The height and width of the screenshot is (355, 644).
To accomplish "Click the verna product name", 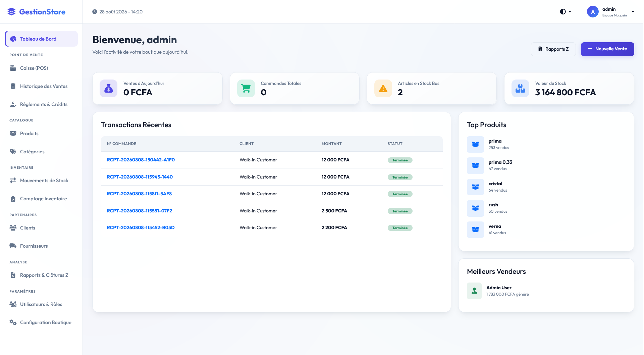I will 495,226.
